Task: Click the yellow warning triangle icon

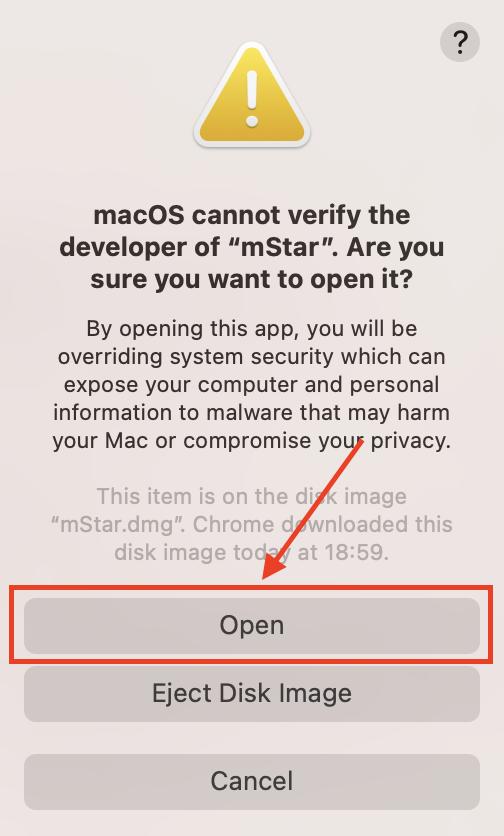Action: point(252,94)
